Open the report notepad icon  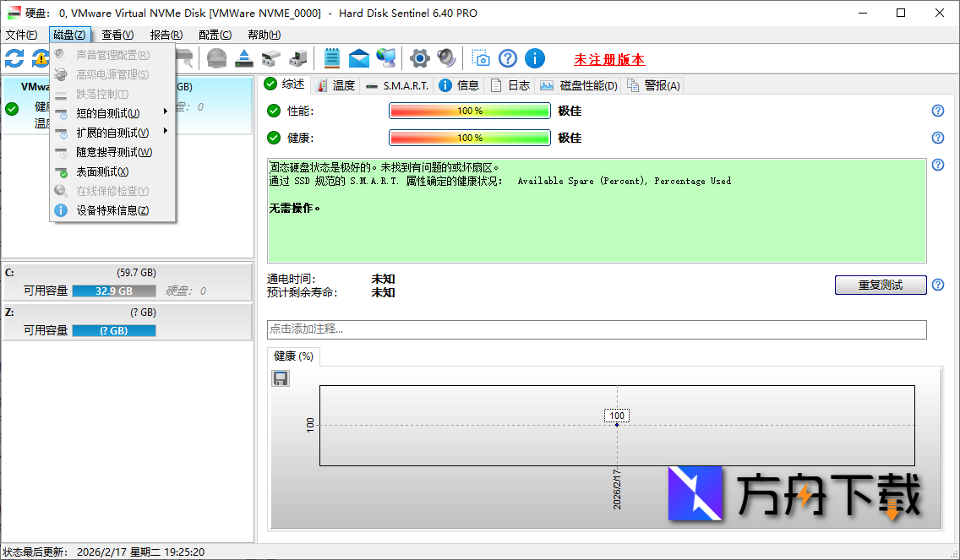click(x=331, y=57)
